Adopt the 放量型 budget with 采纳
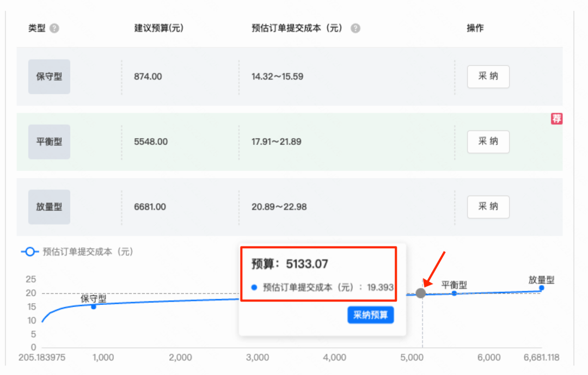This screenshot has width=588, height=375. 488,207
